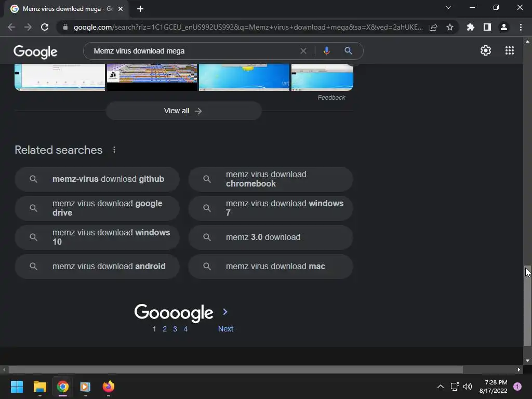This screenshot has width=532, height=399.
Task: Click vertical scrollbar down arrow
Action: (527, 361)
